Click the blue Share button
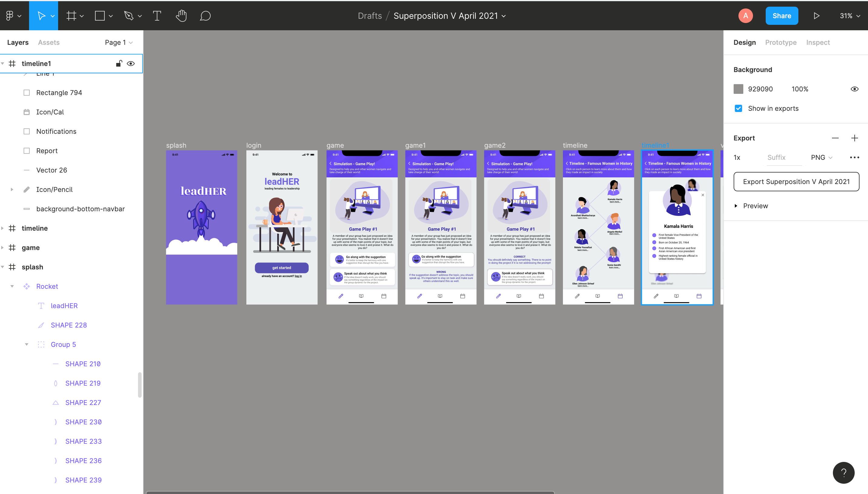 click(x=781, y=16)
